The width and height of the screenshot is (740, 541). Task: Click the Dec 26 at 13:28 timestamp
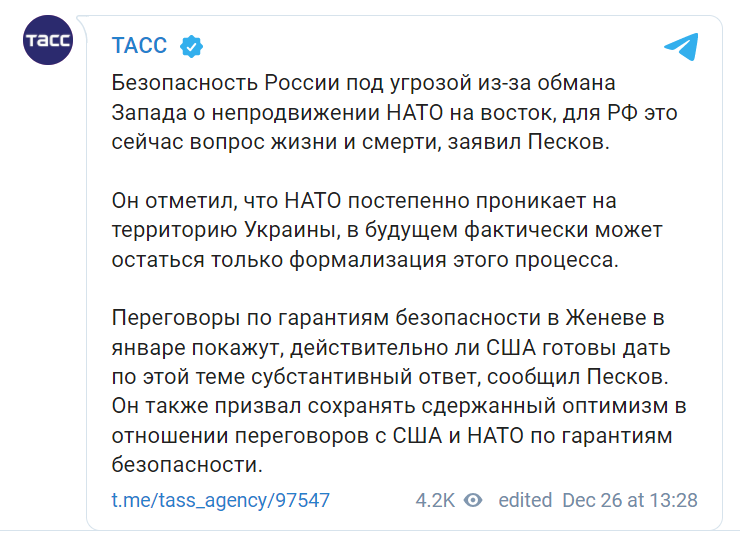click(630, 500)
